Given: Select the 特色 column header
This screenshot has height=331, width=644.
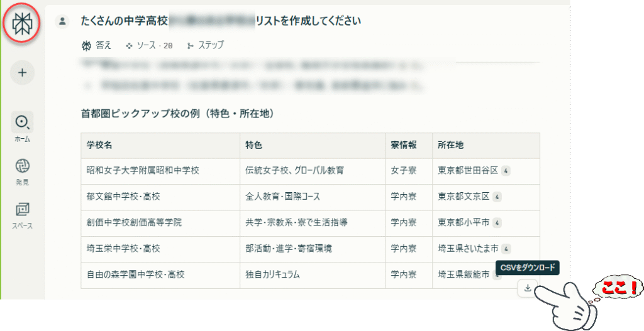Looking at the screenshot, I should (x=313, y=145).
